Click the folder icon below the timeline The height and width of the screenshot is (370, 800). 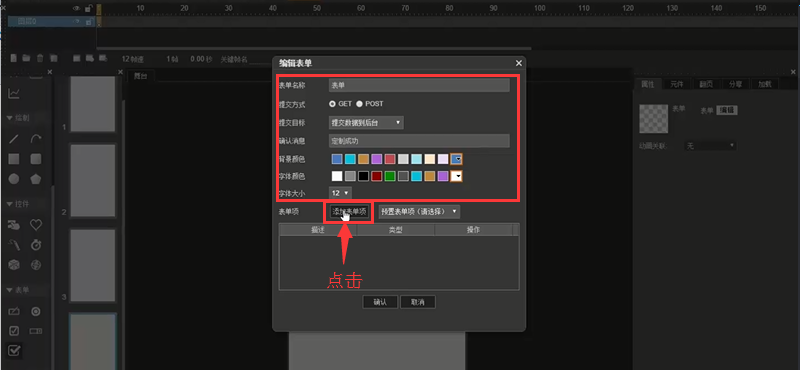pyautogui.click(x=27, y=58)
